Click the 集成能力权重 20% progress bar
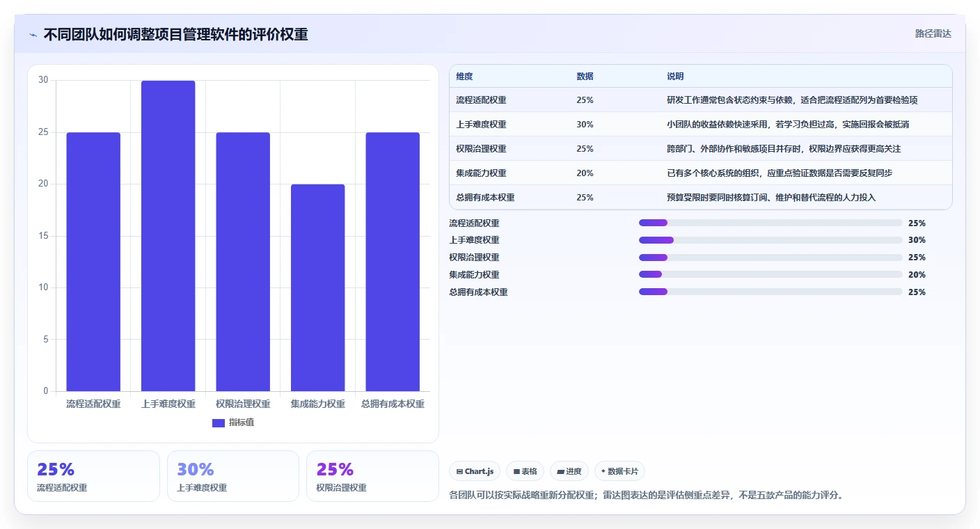This screenshot has height=529, width=980. [x=770, y=274]
